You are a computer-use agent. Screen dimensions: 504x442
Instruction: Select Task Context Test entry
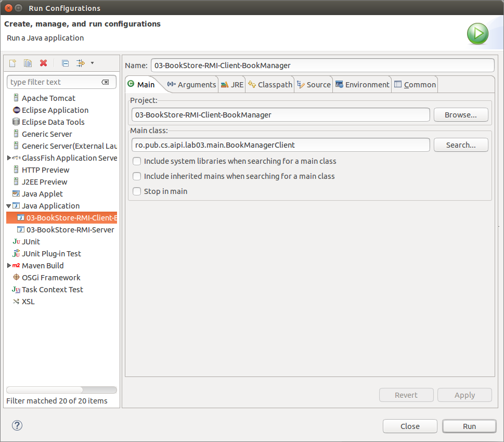pos(47,289)
